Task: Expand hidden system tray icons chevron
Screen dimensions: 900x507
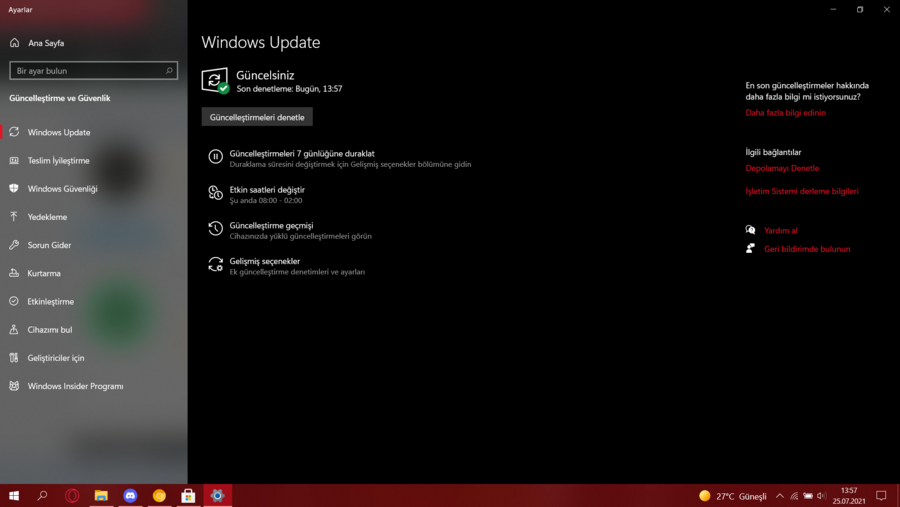Action: pyautogui.click(x=779, y=496)
